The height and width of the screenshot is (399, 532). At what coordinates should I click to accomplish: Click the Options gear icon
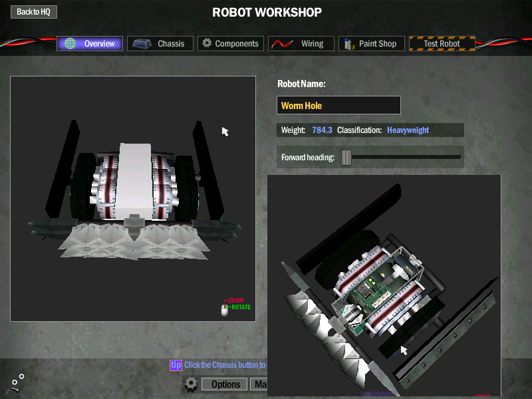[191, 384]
